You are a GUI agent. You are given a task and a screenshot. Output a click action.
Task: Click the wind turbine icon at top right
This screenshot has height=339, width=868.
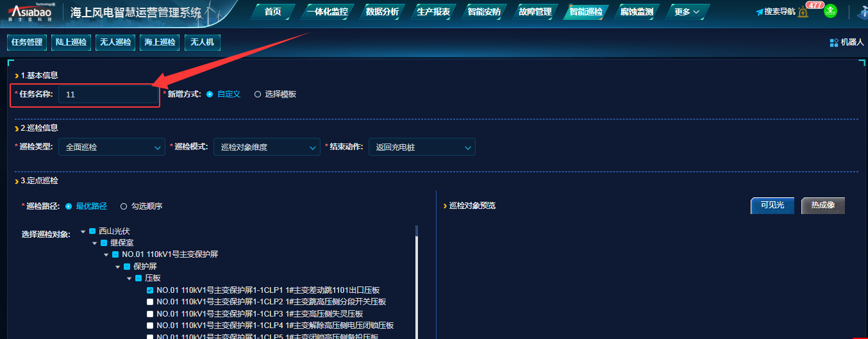click(862, 12)
